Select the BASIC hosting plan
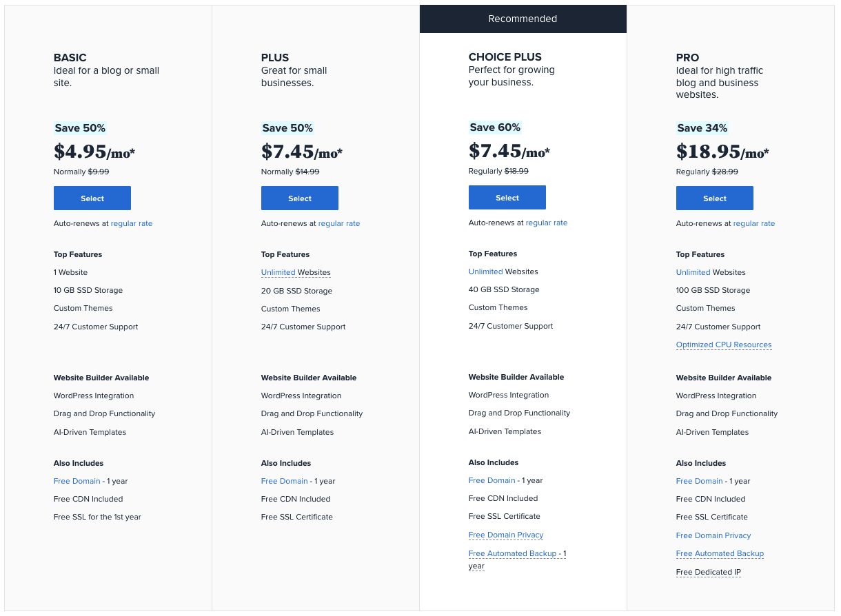This screenshot has height=616, width=841. 92,198
